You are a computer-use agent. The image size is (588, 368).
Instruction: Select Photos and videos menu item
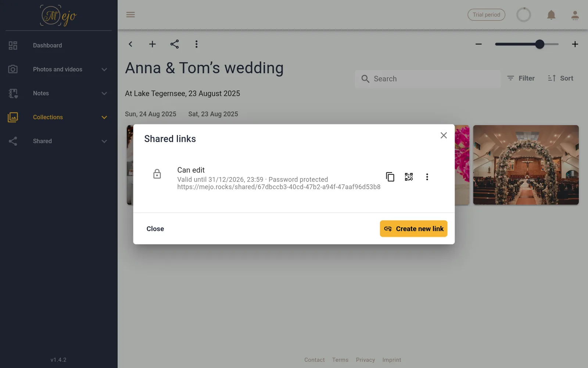[x=59, y=69]
